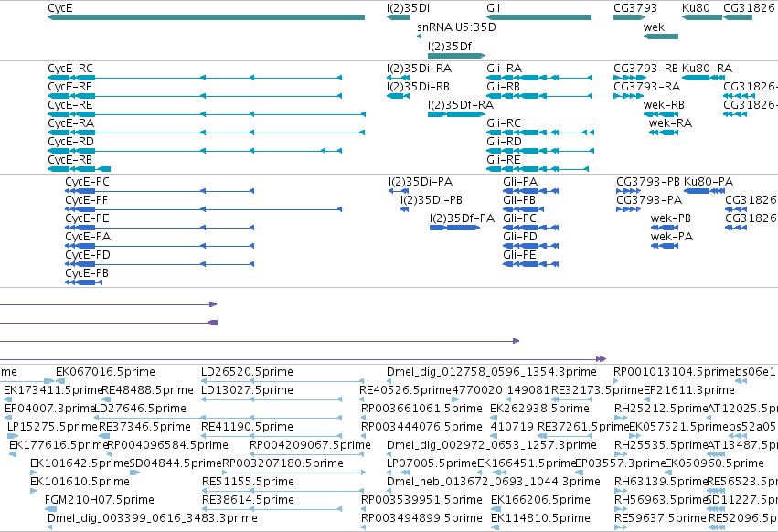Viewport: 778px width, 532px height.
Task: Select EST LD26520.5prime
Action: (282, 381)
